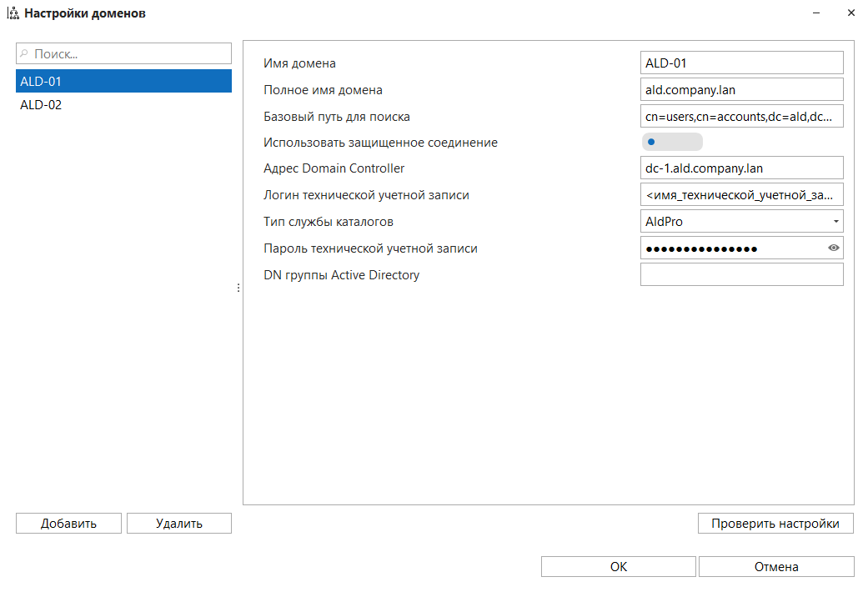Minimize the domain settings window
This screenshot has height=602, width=868.
tap(816, 13)
